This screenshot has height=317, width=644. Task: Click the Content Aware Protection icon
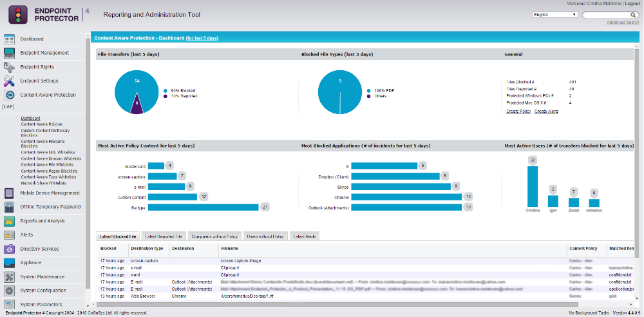[10, 95]
